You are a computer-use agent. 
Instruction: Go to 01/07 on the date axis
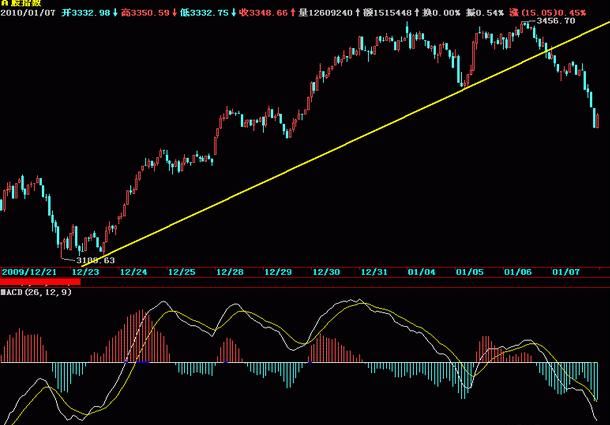[566, 271]
